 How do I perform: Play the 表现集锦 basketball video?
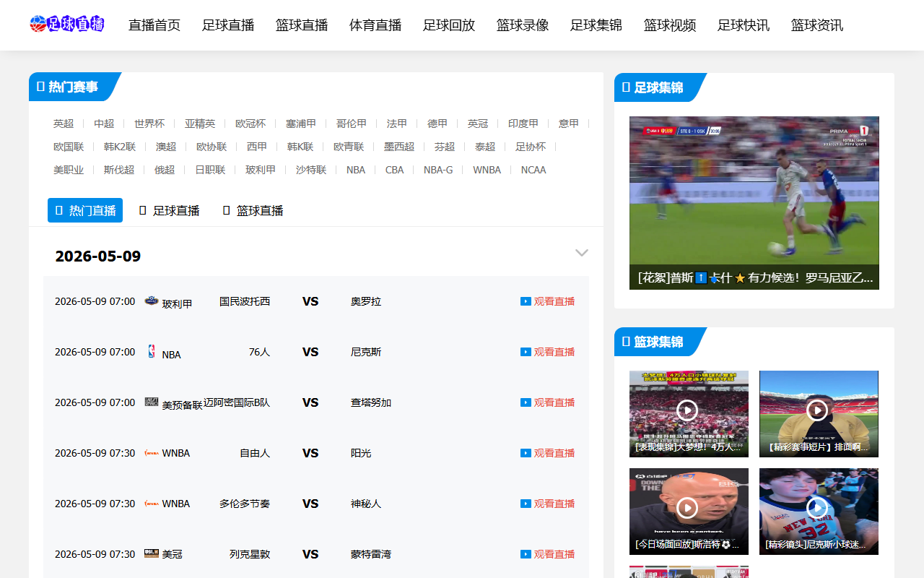(688, 411)
